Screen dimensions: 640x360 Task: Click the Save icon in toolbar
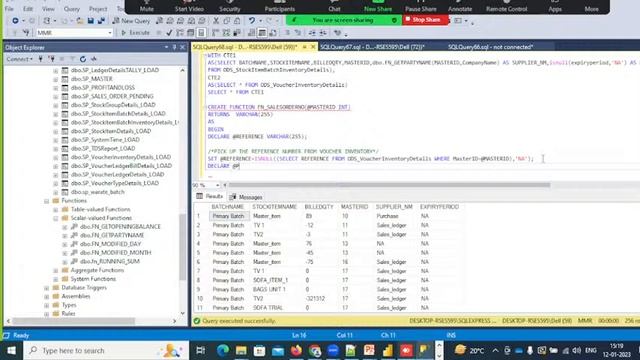pyautogui.click(x=91, y=20)
